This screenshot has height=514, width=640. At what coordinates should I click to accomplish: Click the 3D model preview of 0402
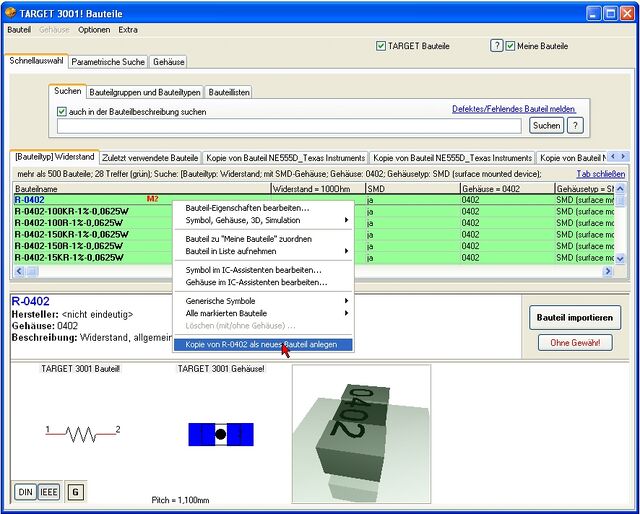click(x=361, y=434)
